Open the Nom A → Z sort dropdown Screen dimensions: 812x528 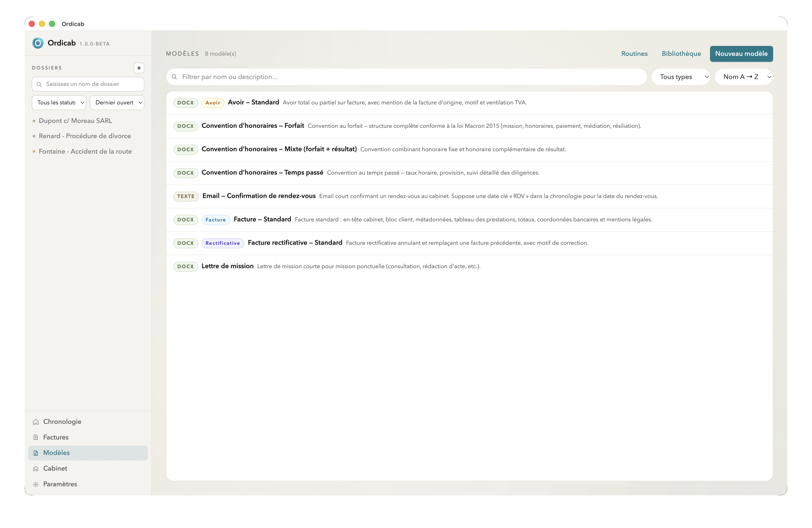pyautogui.click(x=743, y=77)
